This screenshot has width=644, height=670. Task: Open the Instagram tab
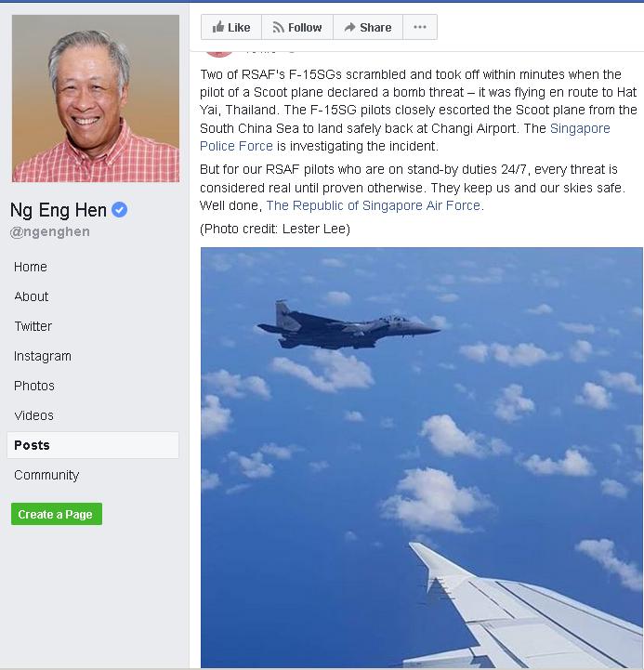(43, 356)
